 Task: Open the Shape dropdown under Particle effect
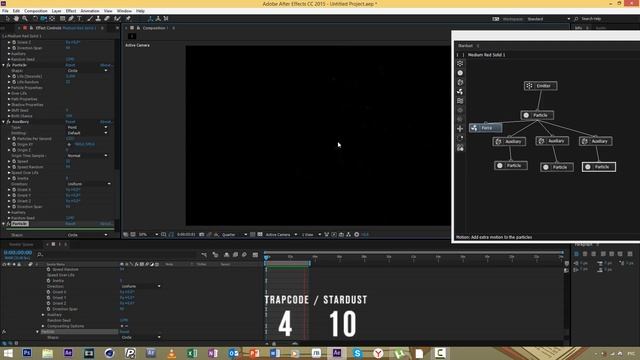click(x=87, y=71)
